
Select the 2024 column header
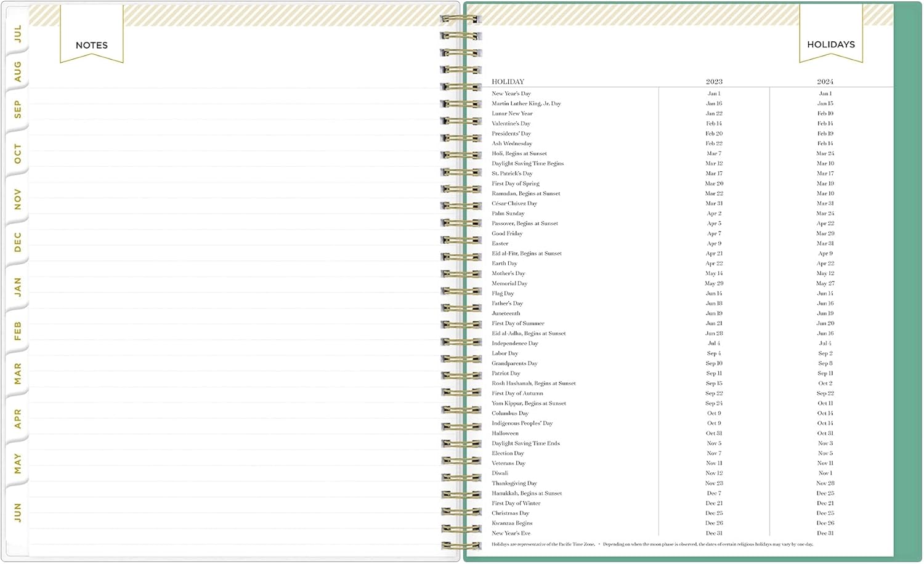point(825,81)
